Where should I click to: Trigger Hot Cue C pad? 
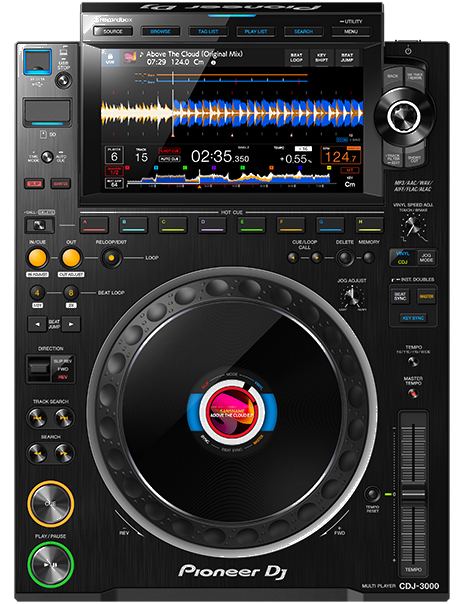[173, 225]
